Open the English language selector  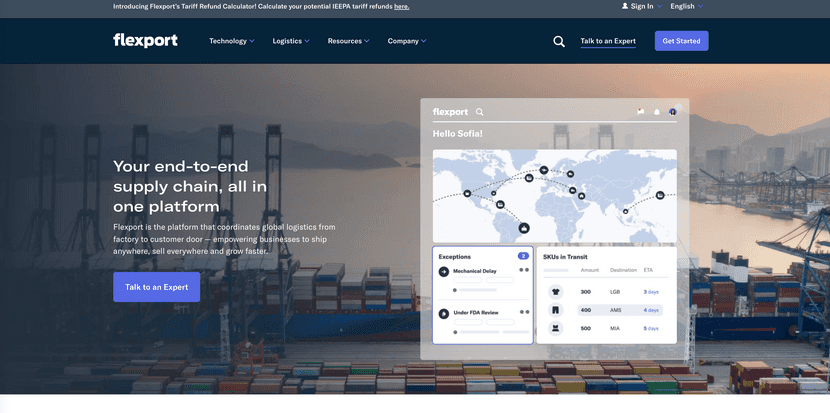(687, 6)
